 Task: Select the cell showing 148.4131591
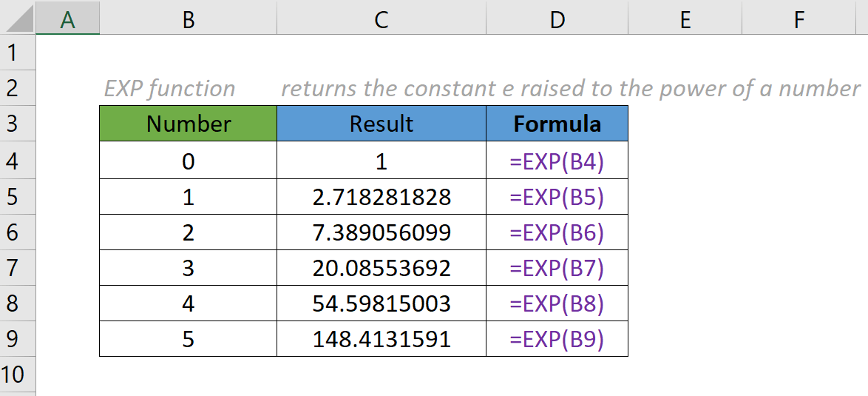(x=381, y=339)
